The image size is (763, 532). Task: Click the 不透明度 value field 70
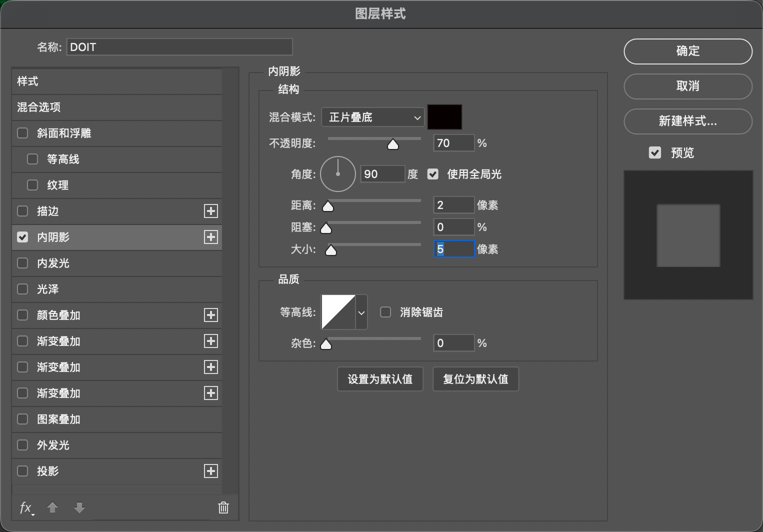point(453,143)
